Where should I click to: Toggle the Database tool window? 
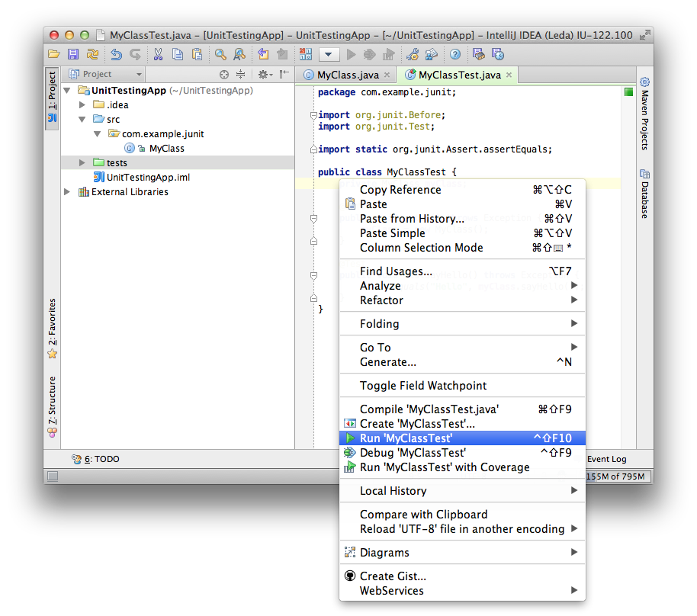click(644, 194)
